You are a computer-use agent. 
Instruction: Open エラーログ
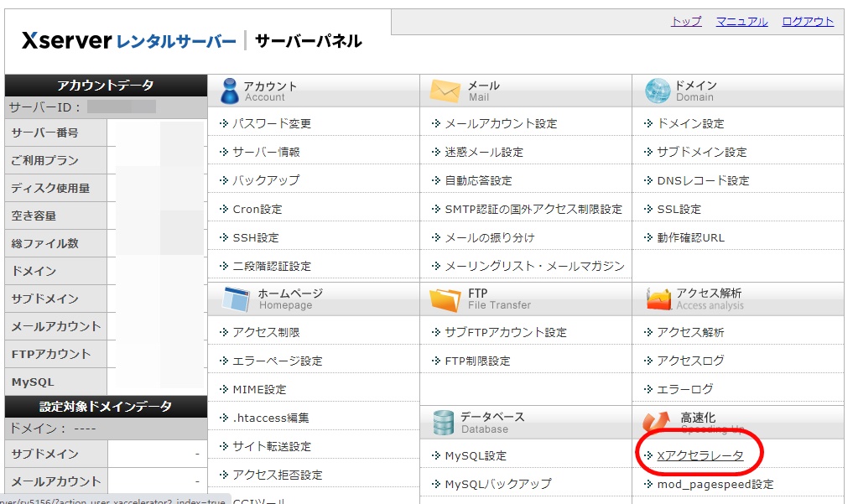(685, 389)
